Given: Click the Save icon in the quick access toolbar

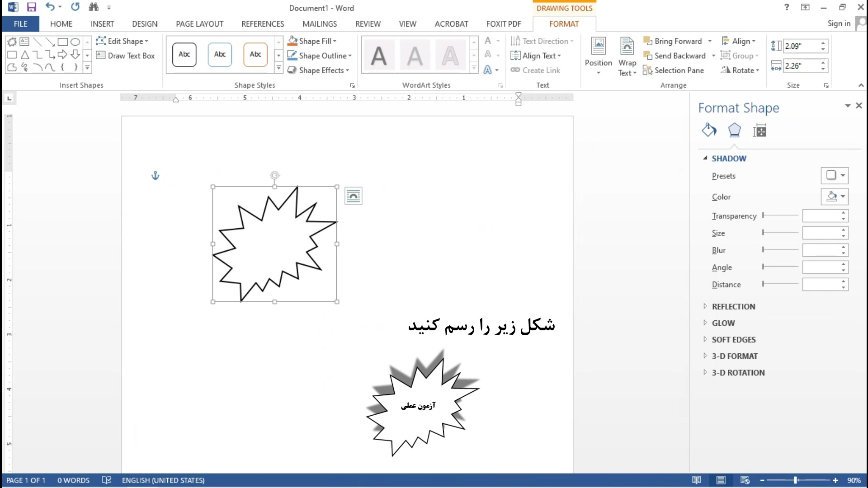Looking at the screenshot, I should (31, 7).
